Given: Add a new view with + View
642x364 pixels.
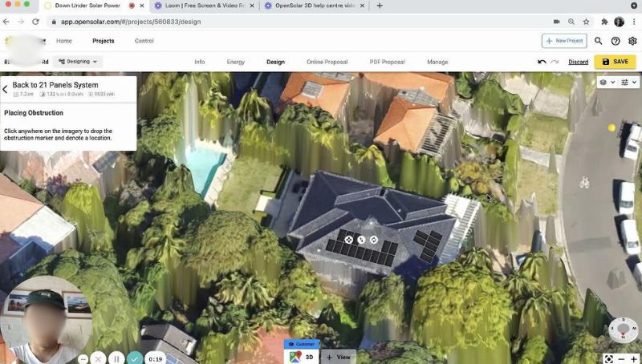Looking at the screenshot, I should coord(338,357).
